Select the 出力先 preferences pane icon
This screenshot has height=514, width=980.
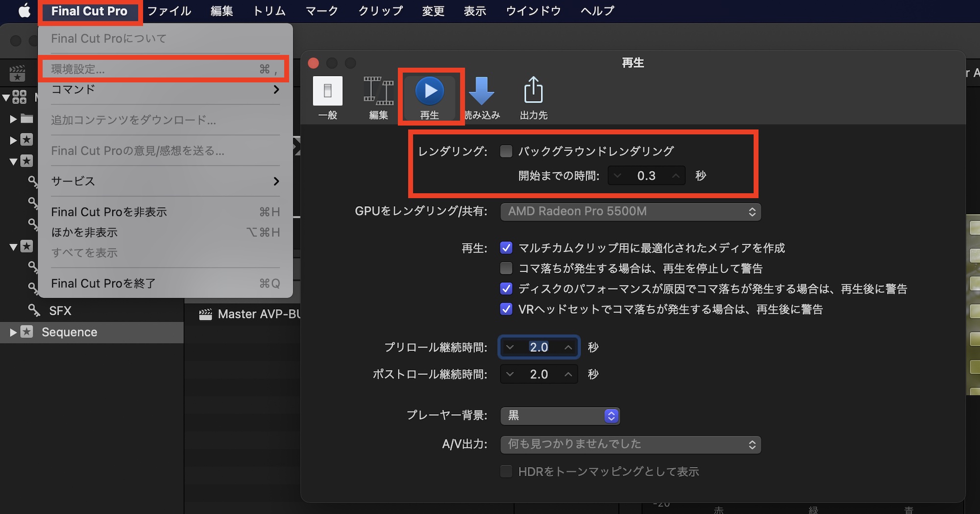click(534, 98)
